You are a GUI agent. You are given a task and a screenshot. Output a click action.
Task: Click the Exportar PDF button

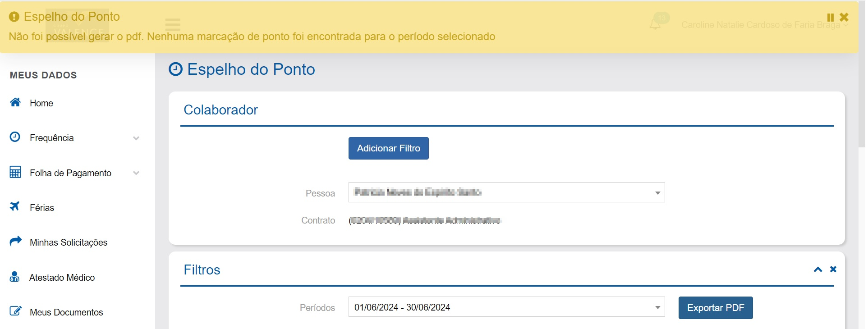(x=715, y=308)
